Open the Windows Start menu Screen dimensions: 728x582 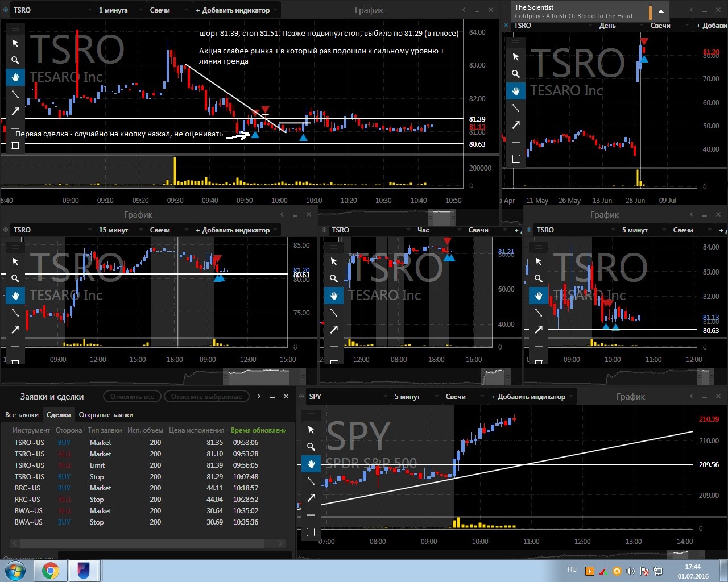[15, 571]
